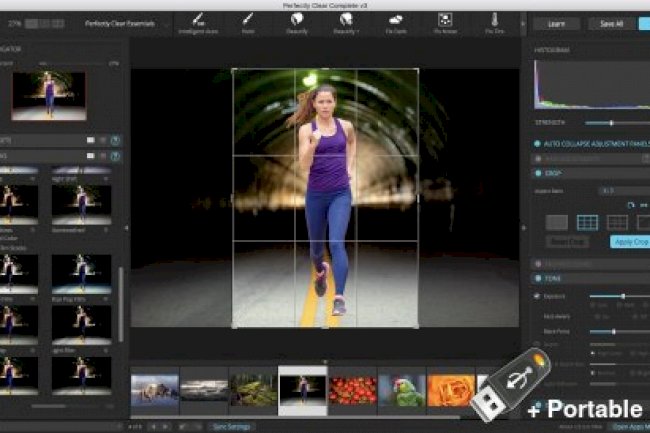Toggle the Tone panel on/off switch

pyautogui.click(x=538, y=278)
